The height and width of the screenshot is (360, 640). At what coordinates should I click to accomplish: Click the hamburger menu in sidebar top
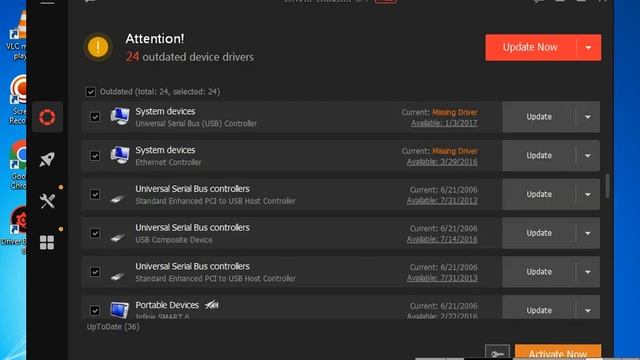tap(47, 2)
